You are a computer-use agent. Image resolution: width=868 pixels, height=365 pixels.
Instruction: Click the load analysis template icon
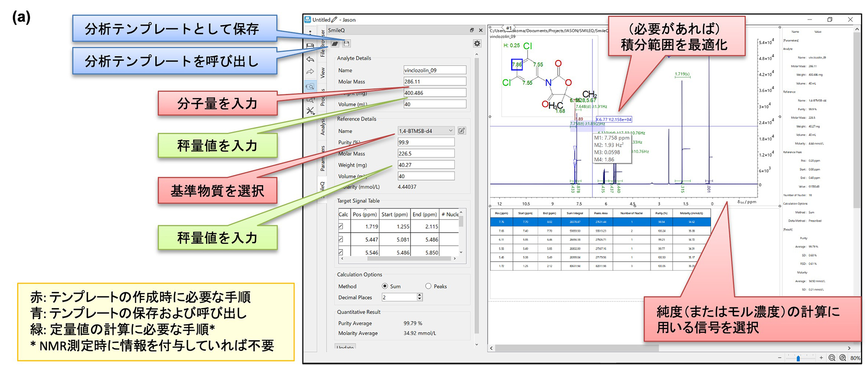click(x=335, y=43)
